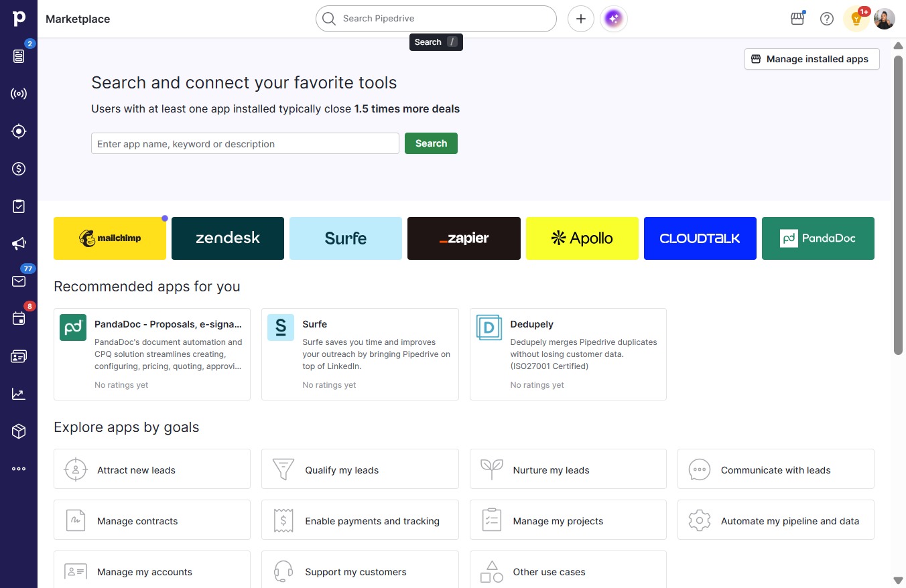The width and height of the screenshot is (906, 588).
Task: Select Nurture my leads goal
Action: (568, 469)
